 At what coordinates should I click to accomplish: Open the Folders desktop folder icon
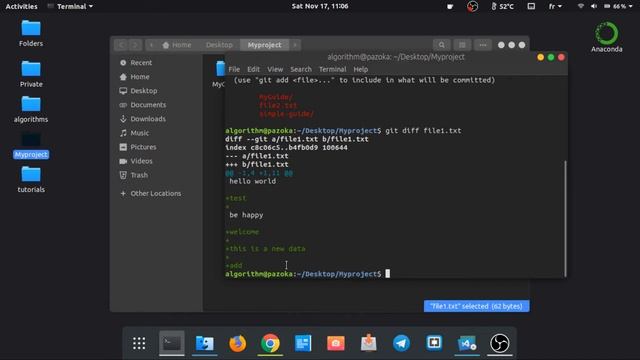click(x=31, y=33)
